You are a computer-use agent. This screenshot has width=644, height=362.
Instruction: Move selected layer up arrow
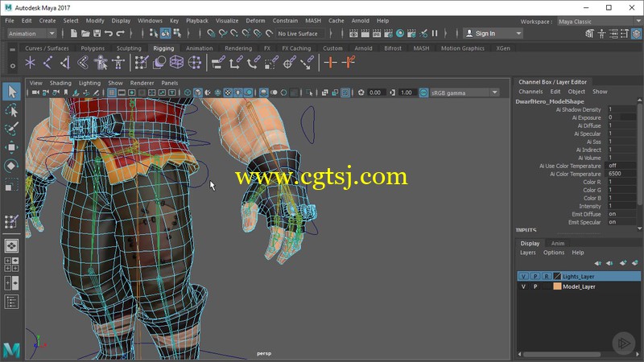(597, 263)
